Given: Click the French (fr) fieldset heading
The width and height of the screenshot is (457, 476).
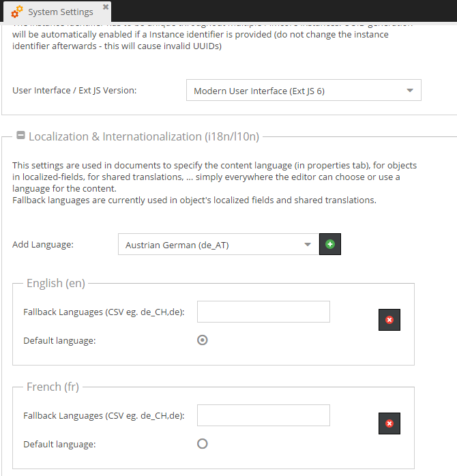Looking at the screenshot, I should tap(53, 387).
